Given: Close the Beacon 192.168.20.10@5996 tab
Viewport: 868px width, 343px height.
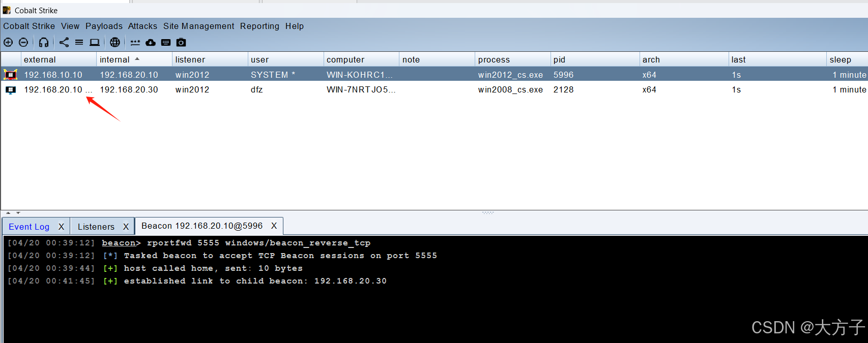Looking at the screenshot, I should click(x=274, y=226).
